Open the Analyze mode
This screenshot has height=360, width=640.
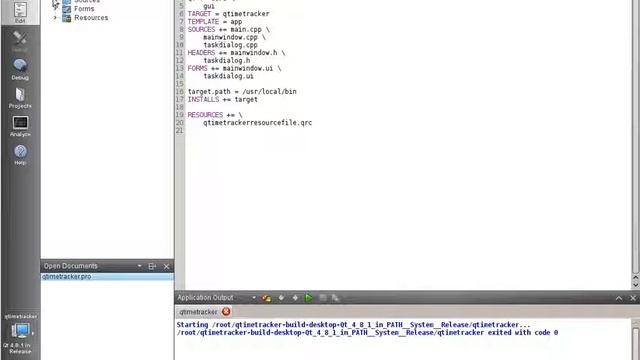(20, 126)
